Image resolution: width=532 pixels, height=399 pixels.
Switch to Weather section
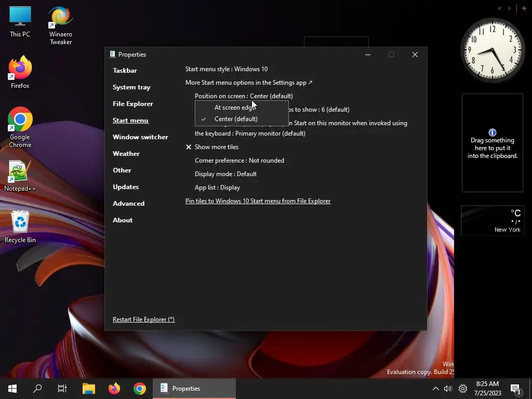(x=126, y=154)
